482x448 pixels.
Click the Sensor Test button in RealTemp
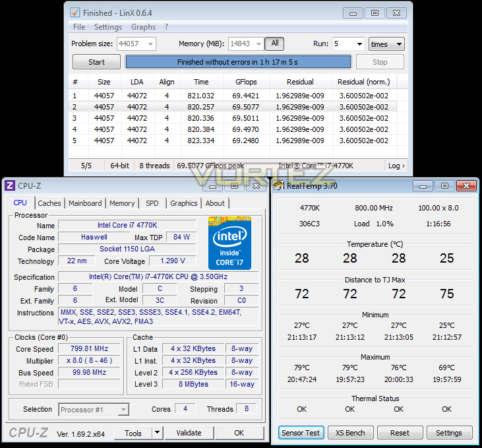pos(301,433)
